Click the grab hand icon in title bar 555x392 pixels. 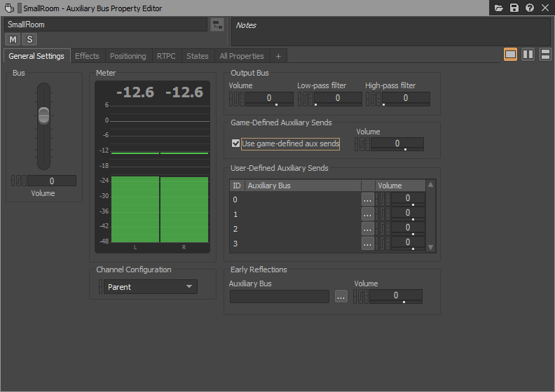(x=9, y=8)
